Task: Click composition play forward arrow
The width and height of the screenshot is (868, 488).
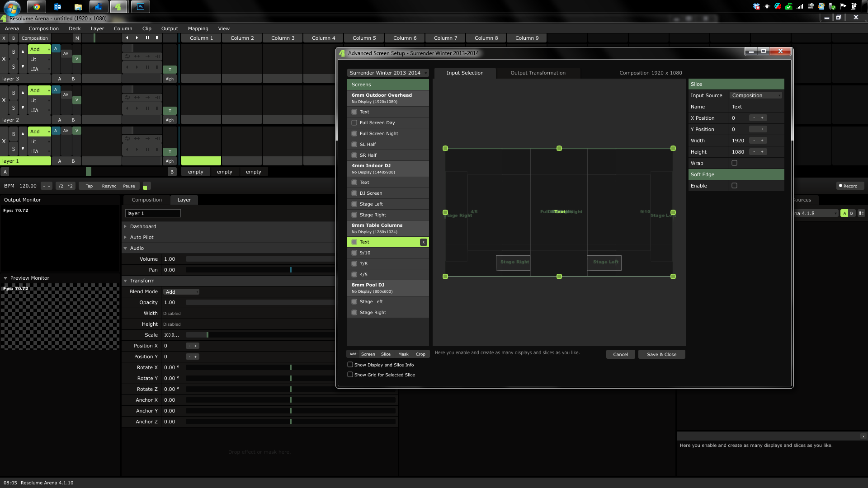Action: (x=137, y=38)
